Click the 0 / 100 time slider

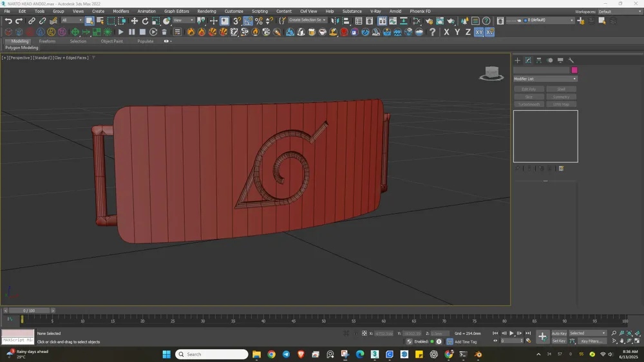[29, 310]
